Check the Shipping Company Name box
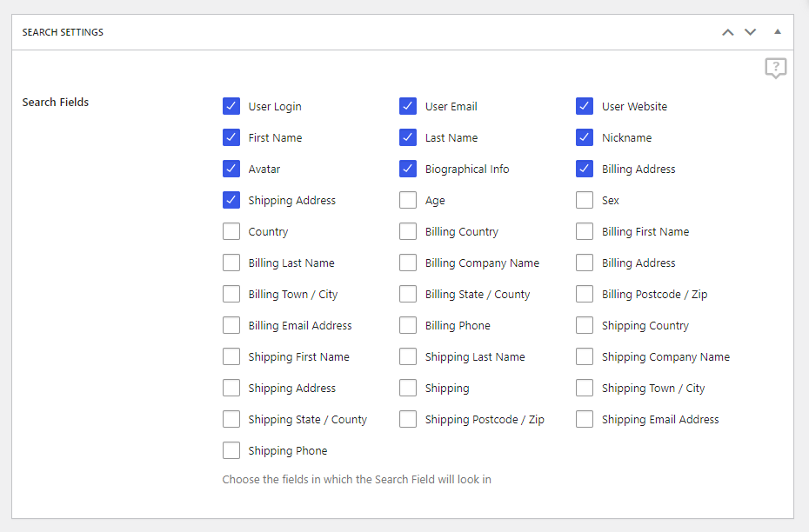 click(585, 356)
